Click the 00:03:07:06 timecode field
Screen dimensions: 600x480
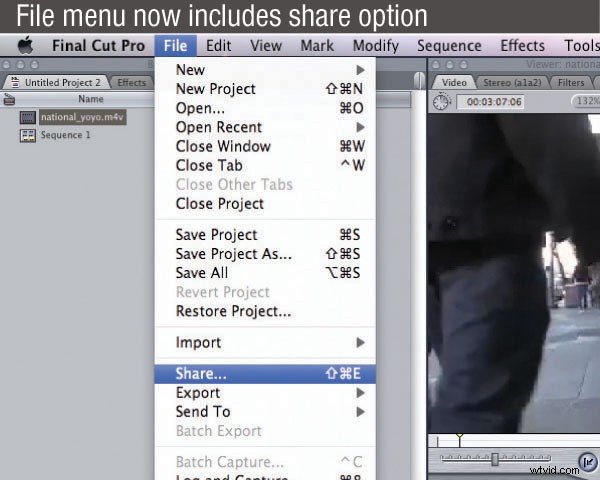pos(490,102)
